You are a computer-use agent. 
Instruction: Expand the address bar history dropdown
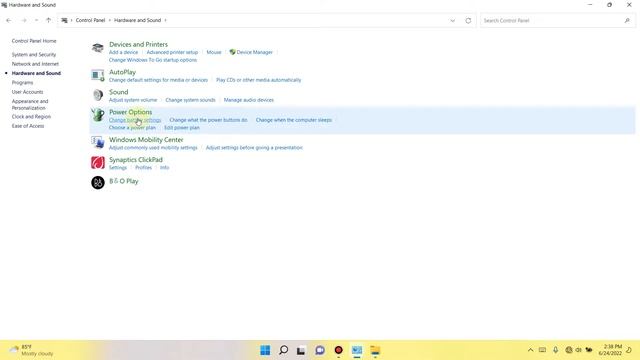[x=453, y=20]
